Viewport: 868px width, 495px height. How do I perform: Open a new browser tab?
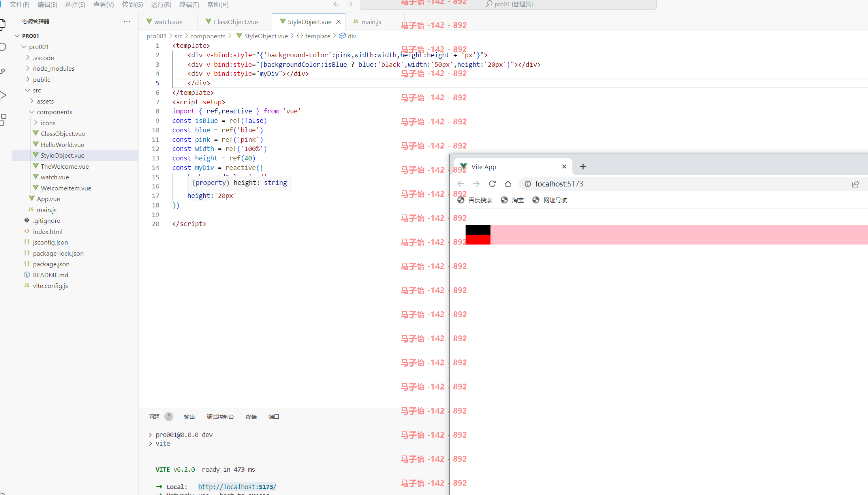pos(583,167)
